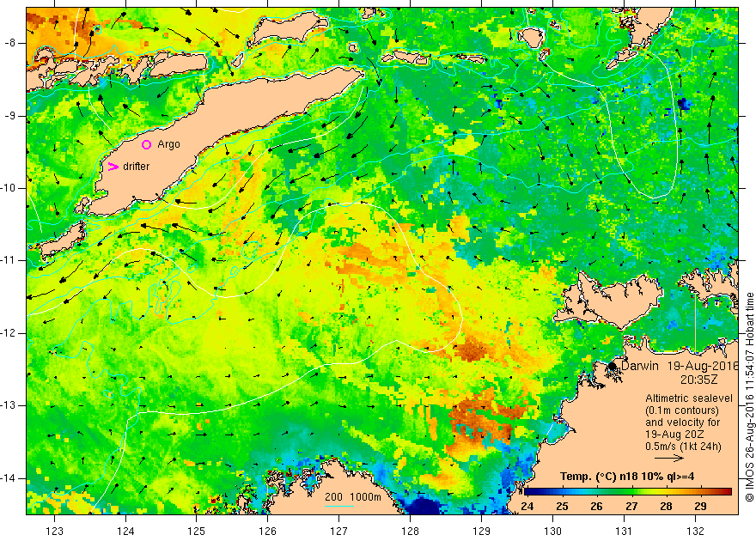The image size is (756, 541).
Task: Click the magenta drifter arrowhead marker
Action: click(x=113, y=167)
